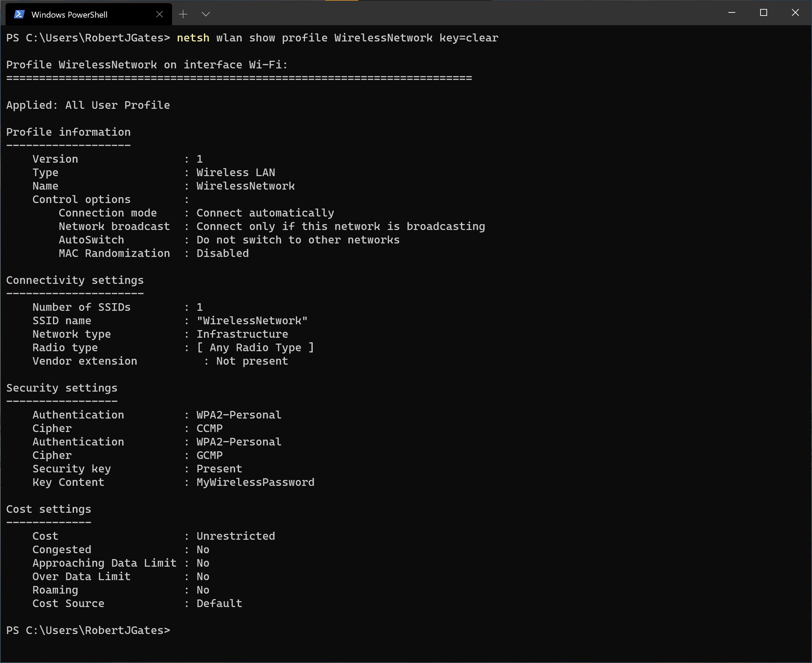Click 'Not present' vendor extension value

pos(252,361)
